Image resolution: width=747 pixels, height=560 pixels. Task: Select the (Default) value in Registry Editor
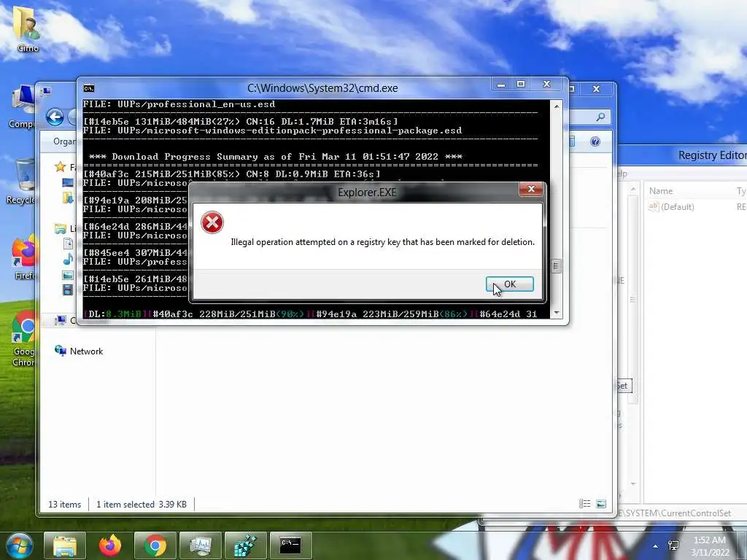pyautogui.click(x=678, y=206)
